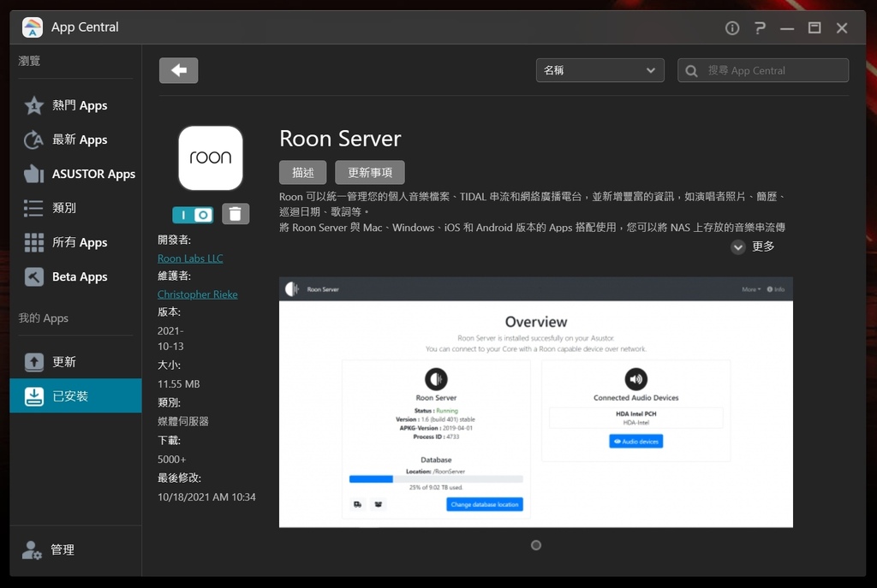The height and width of the screenshot is (588, 877).
Task: Click the version date 2021-10-13
Action: (x=170, y=338)
